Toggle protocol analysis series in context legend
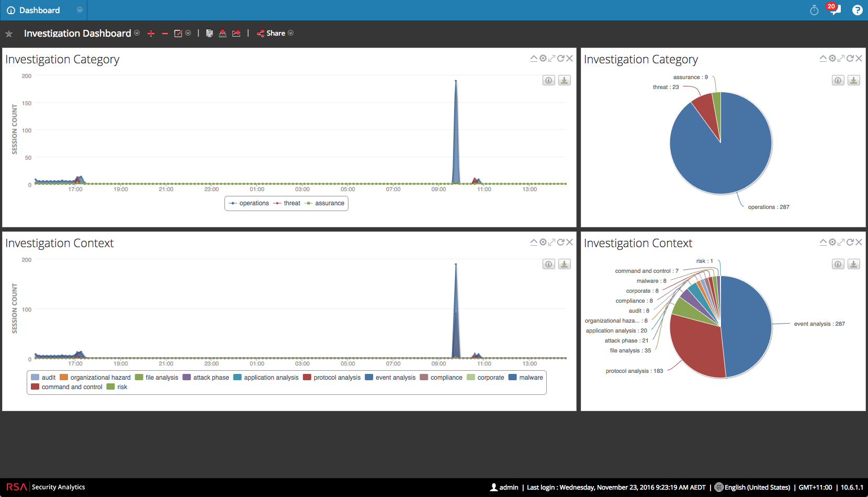The width and height of the screenshot is (868, 497). 332,378
